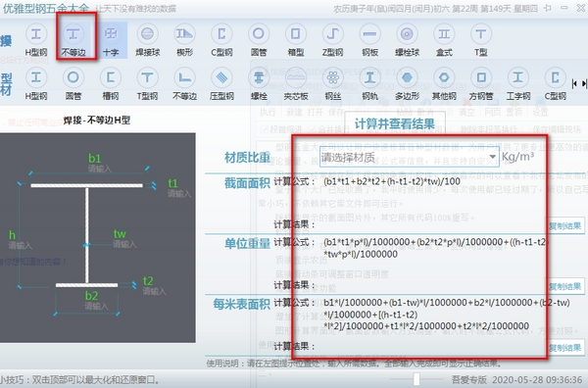
Task: Copy the 截面面积 result with 复制结果
Action: (x=564, y=226)
